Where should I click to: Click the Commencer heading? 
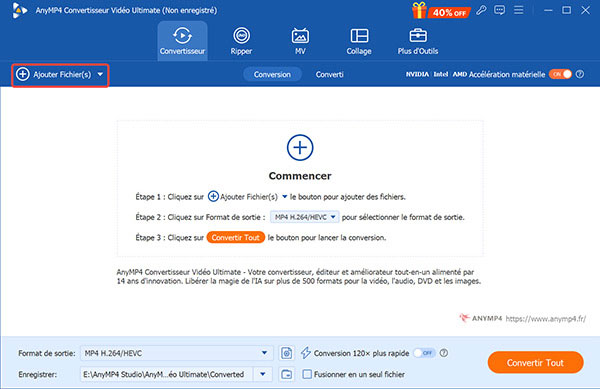point(300,176)
